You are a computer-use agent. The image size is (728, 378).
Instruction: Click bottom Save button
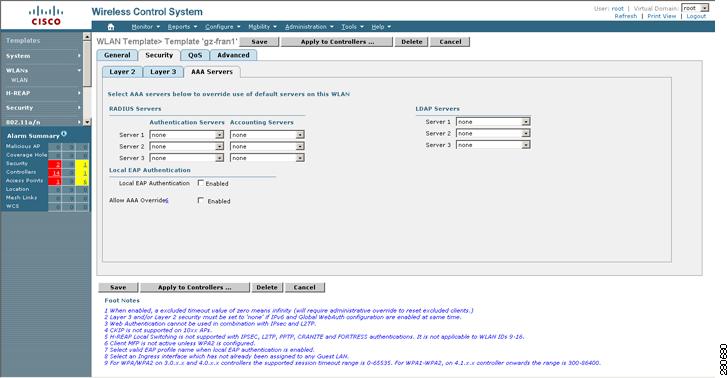tap(118, 287)
